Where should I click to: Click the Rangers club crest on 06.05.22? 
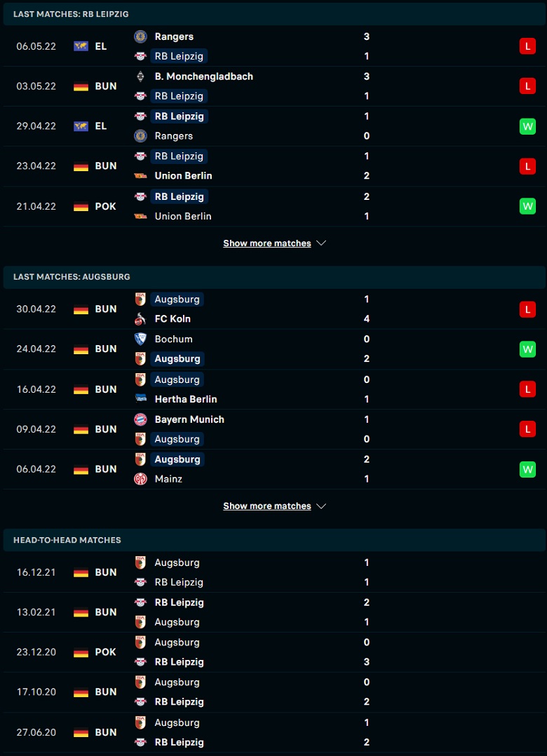tap(140, 36)
